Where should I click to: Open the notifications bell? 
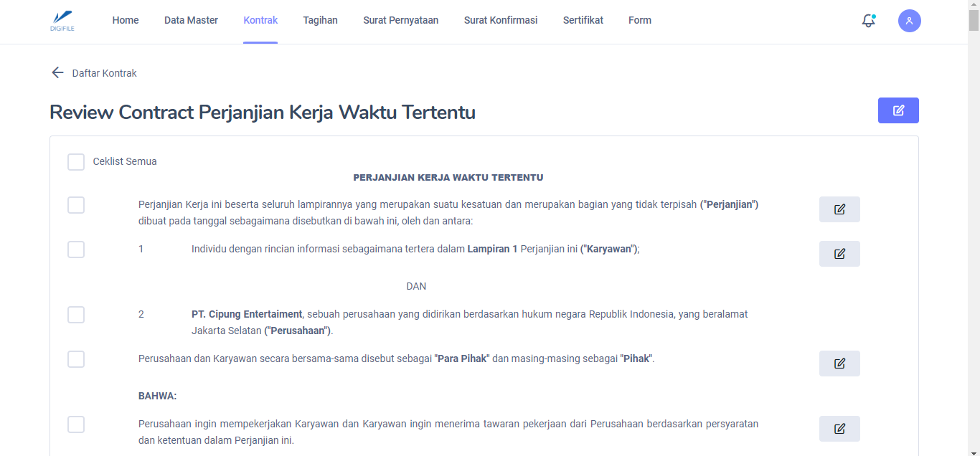coord(868,21)
